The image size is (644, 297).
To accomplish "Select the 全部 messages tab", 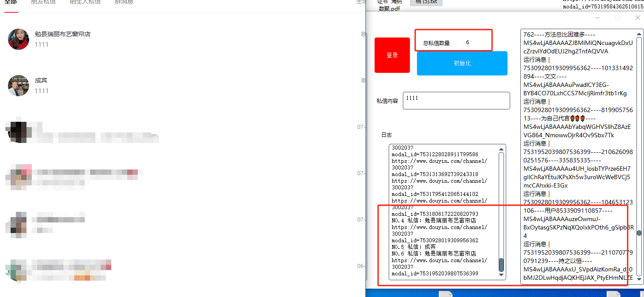I will pos(11,2).
